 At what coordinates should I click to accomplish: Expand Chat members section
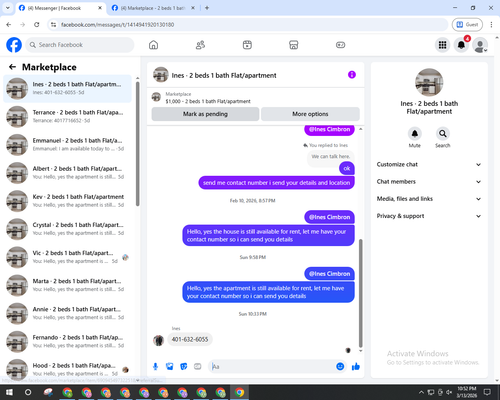tap(429, 182)
